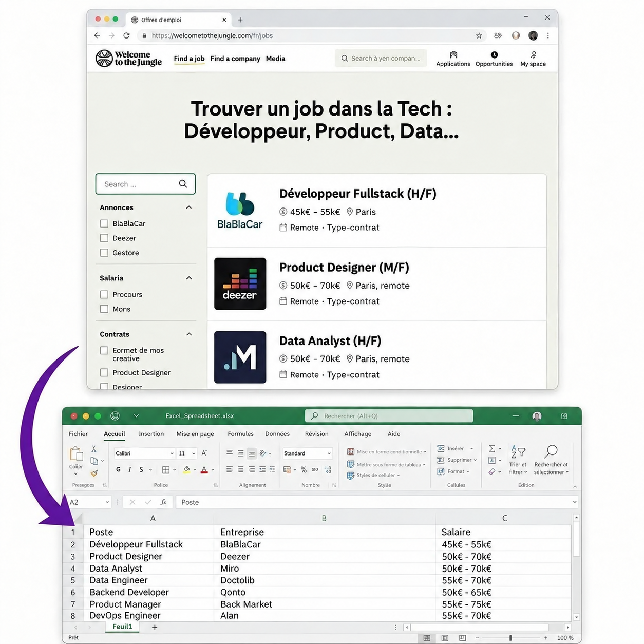This screenshot has height=644, width=644.
Task: Bookmark the page with the star icon
Action: (x=479, y=35)
